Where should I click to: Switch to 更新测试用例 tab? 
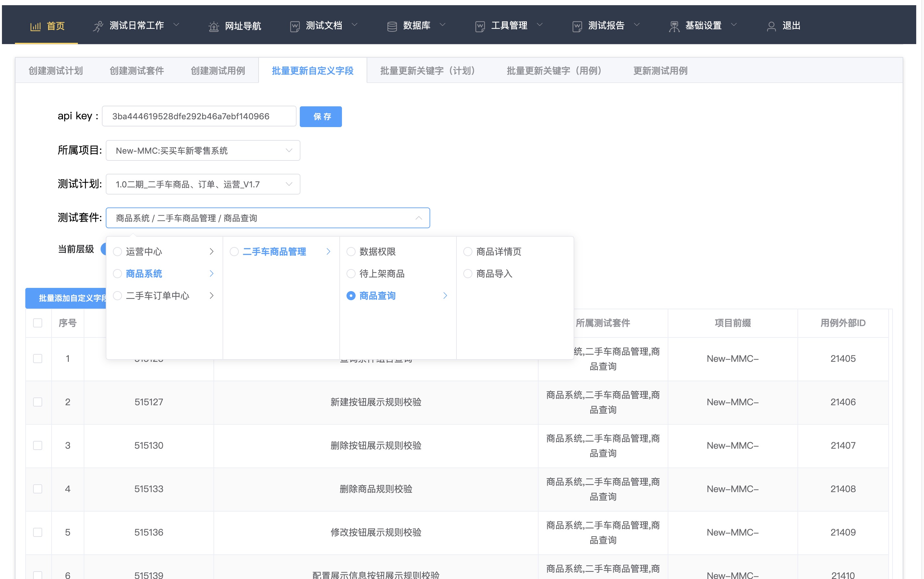pos(660,71)
